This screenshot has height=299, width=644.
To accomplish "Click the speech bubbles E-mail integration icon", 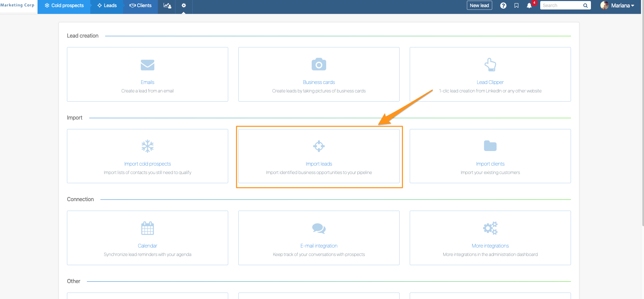I will pyautogui.click(x=319, y=228).
